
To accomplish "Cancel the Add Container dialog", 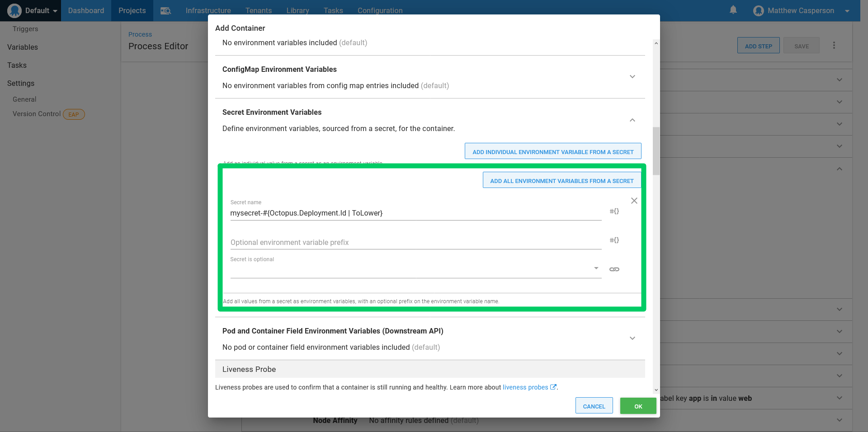I will (594, 406).
